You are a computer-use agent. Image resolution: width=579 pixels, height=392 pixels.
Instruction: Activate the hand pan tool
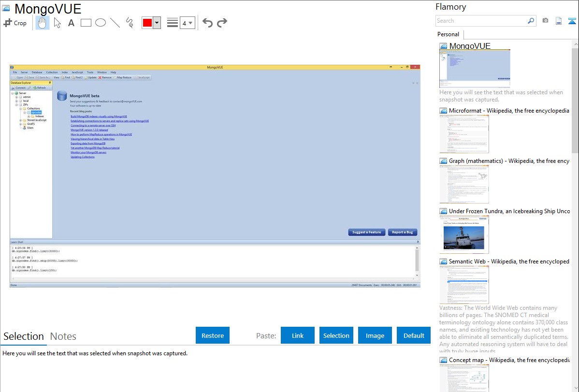coord(43,23)
